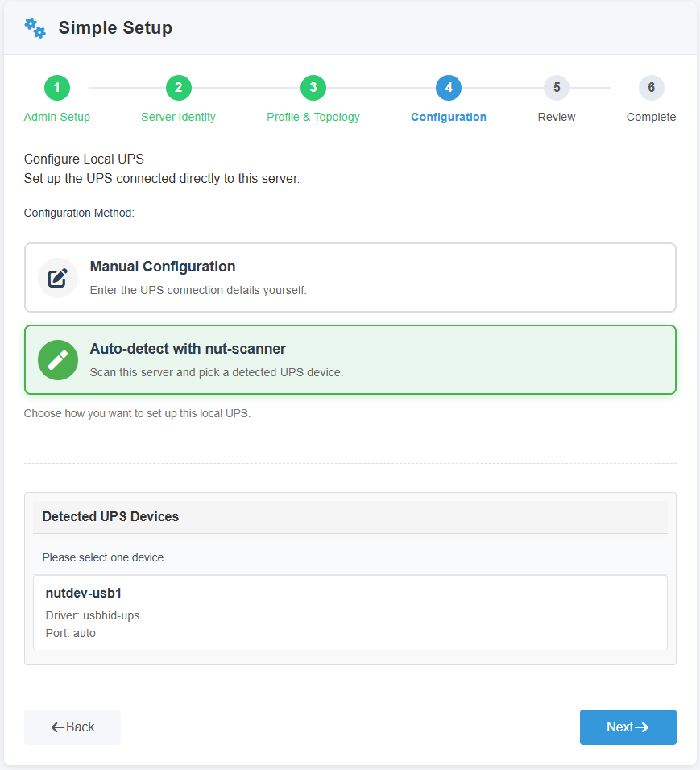Select the nutdev-usb1 detected device

coord(350,612)
